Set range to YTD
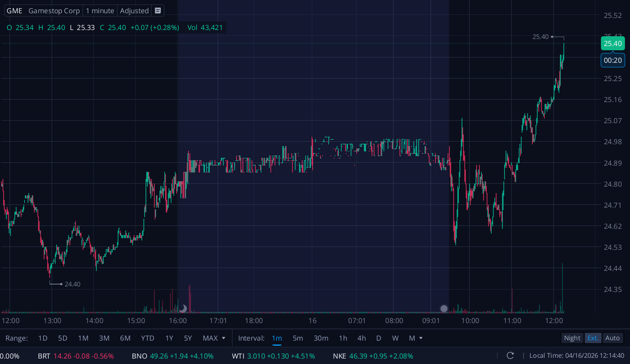The height and width of the screenshot is (364, 630). 148,338
